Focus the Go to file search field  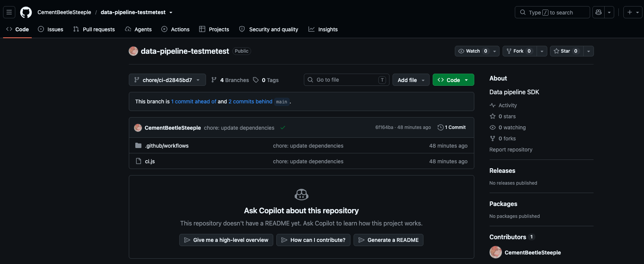click(347, 80)
